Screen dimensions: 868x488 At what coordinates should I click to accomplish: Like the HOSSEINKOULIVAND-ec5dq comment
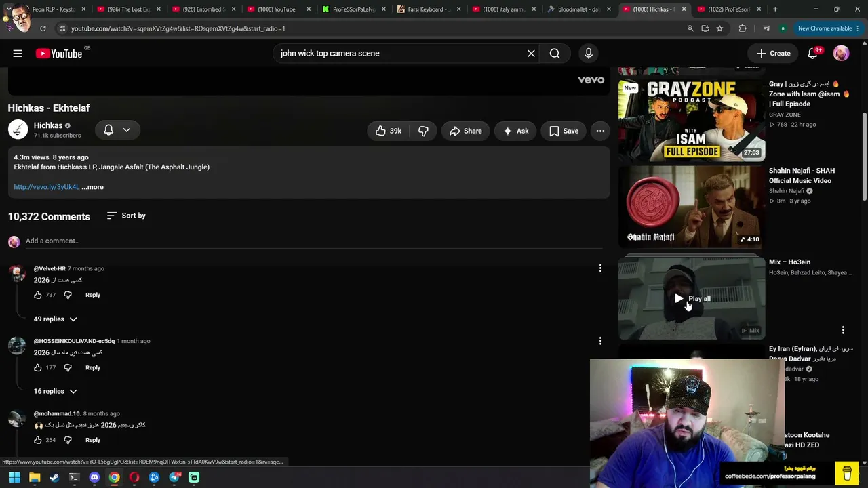click(x=38, y=367)
